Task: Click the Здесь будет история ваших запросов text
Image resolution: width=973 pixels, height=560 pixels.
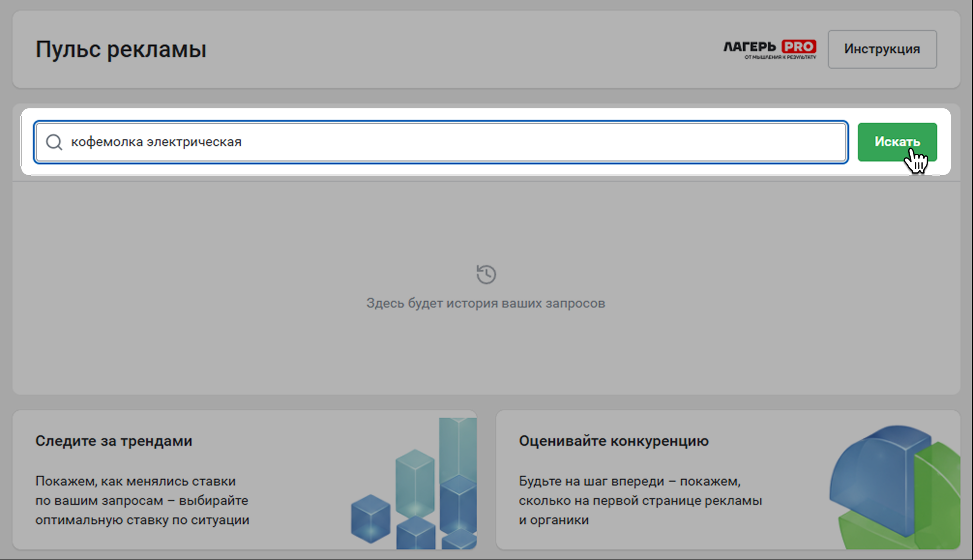Action: pyautogui.click(x=486, y=303)
